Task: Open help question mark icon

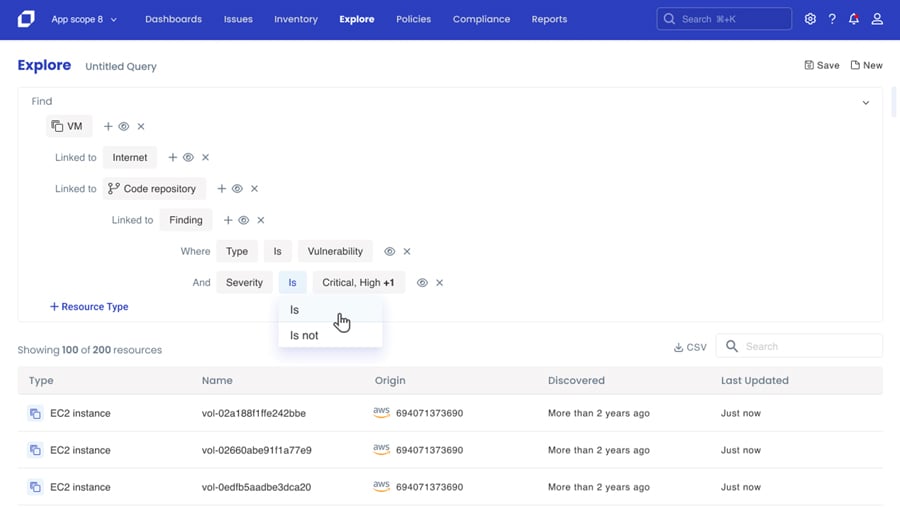Action: [x=832, y=19]
